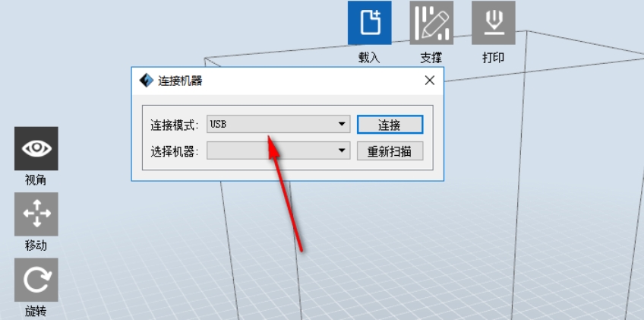The image size is (644, 320).
Task: Click the 连接机器 dialog title bar
Action: pyautogui.click(x=288, y=81)
